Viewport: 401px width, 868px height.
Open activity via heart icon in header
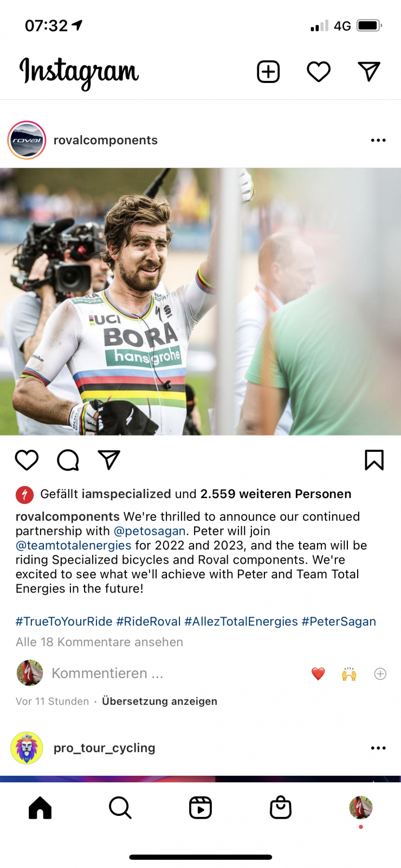click(x=319, y=72)
